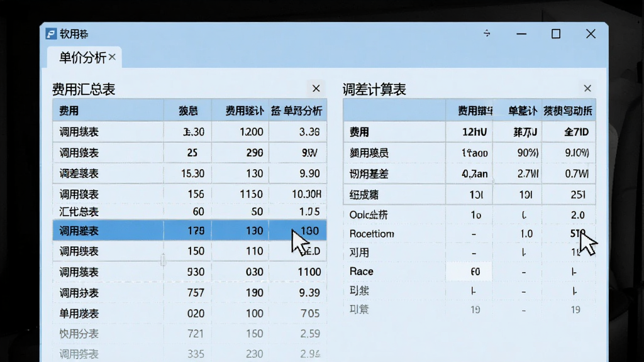Select cell 25 in 费用汇总表

click(192, 153)
